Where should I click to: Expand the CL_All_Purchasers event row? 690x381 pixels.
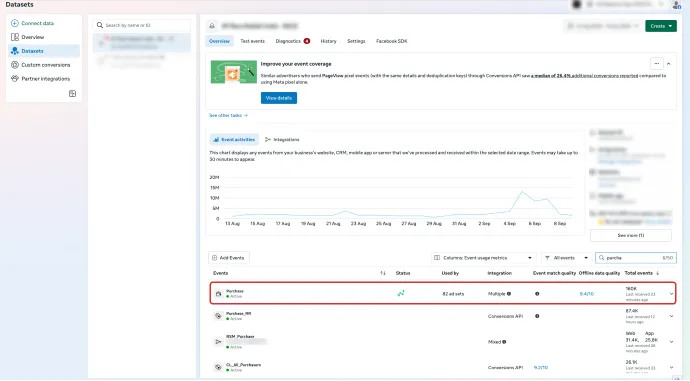(x=672, y=367)
